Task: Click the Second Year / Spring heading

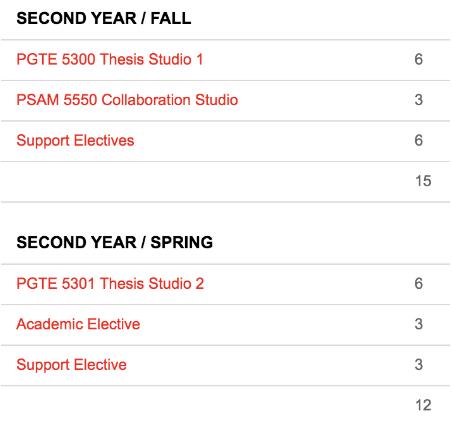Action: 115,243
